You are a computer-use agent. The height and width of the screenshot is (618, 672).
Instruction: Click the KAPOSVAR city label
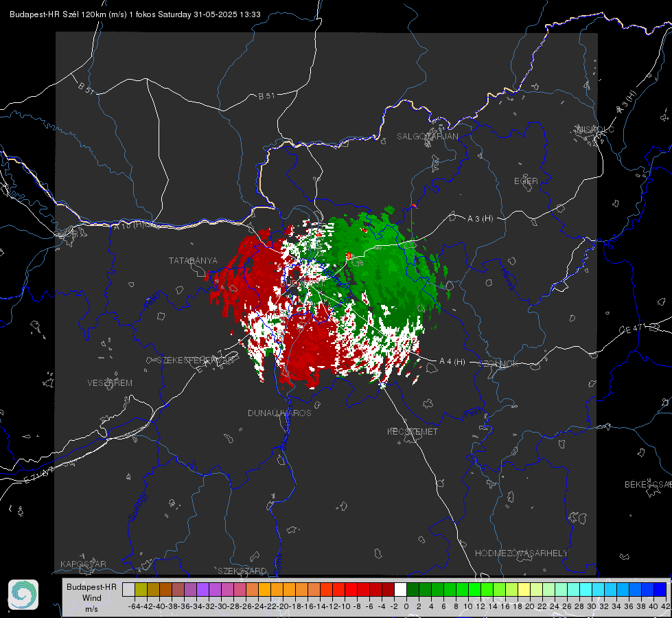tap(83, 564)
